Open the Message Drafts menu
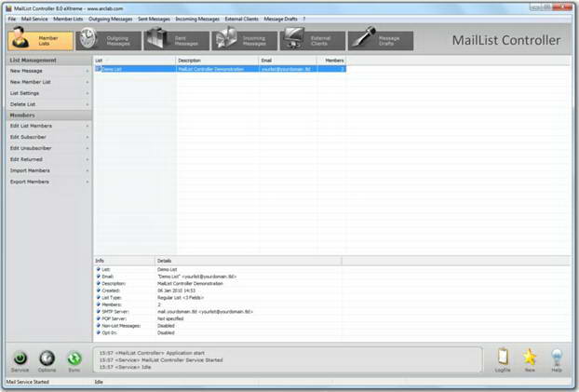This screenshot has width=579, height=392. tap(280, 19)
